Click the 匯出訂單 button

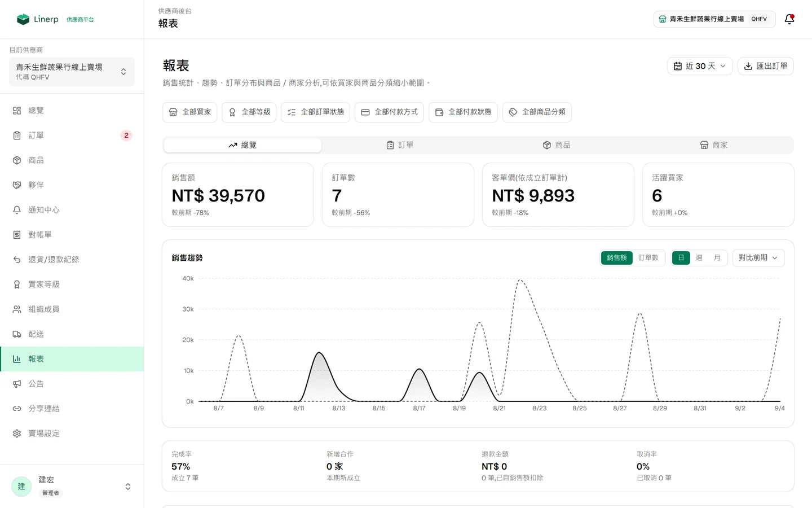click(766, 66)
